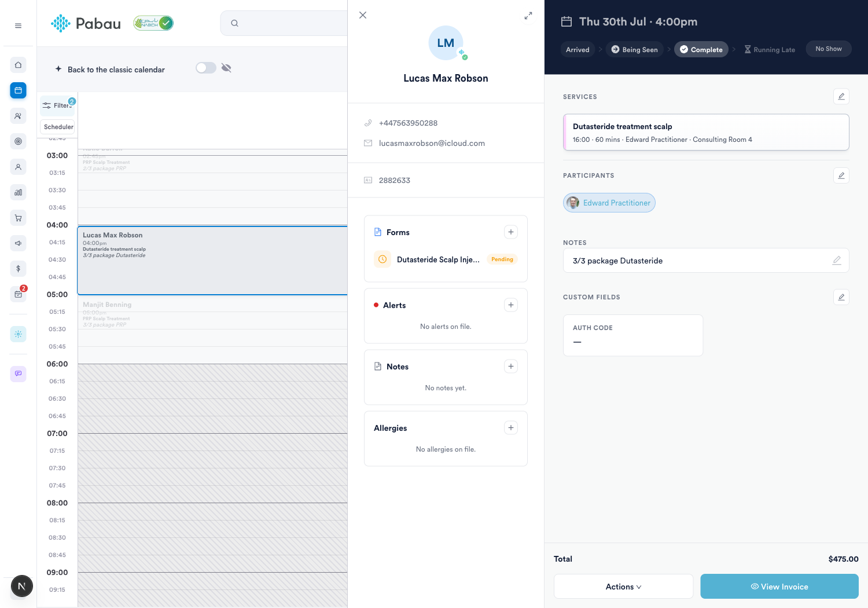The width and height of the screenshot is (868, 608).
Task: Click the client phone number
Action: [408, 123]
